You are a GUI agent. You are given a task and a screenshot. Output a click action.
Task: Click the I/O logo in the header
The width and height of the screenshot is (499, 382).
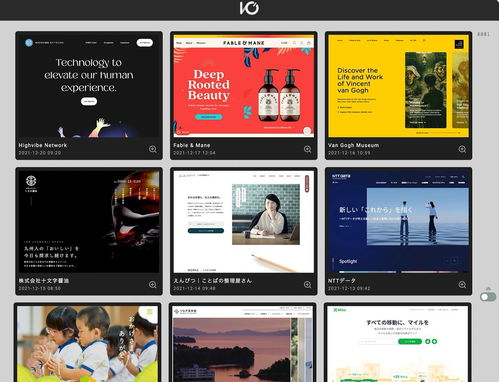[249, 8]
